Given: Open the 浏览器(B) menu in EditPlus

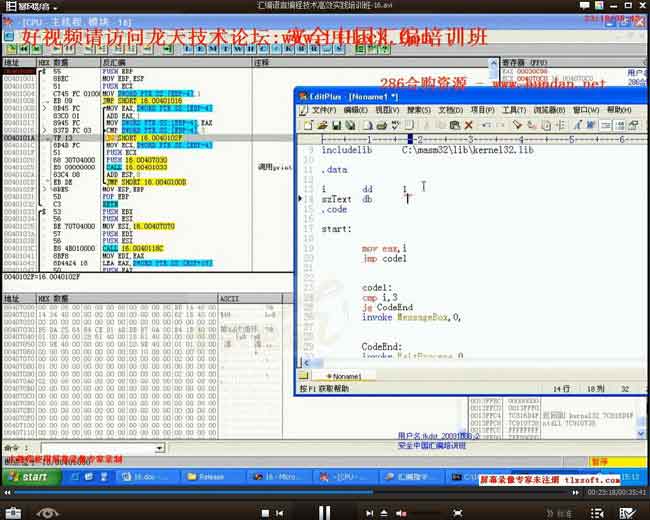Looking at the screenshot, I should 549,110.
